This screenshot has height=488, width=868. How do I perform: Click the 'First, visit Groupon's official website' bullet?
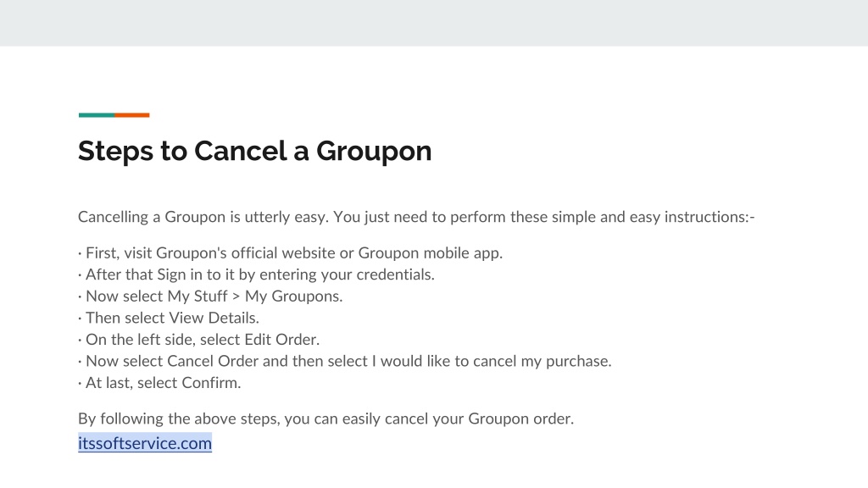(x=291, y=252)
